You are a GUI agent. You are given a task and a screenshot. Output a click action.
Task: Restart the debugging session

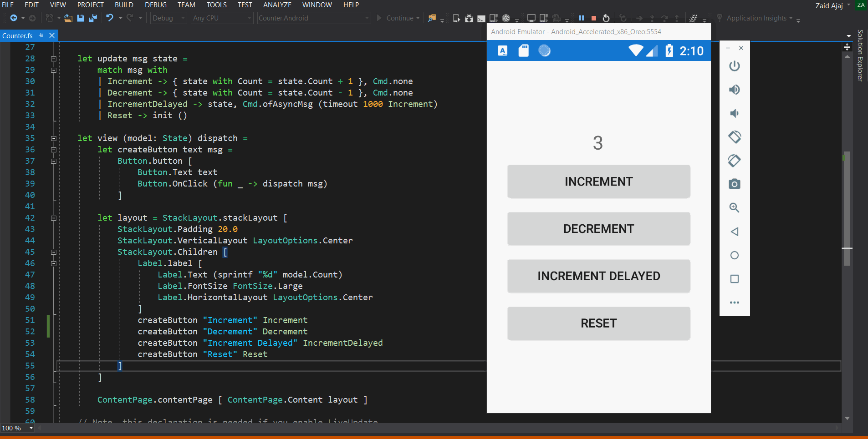pos(606,18)
